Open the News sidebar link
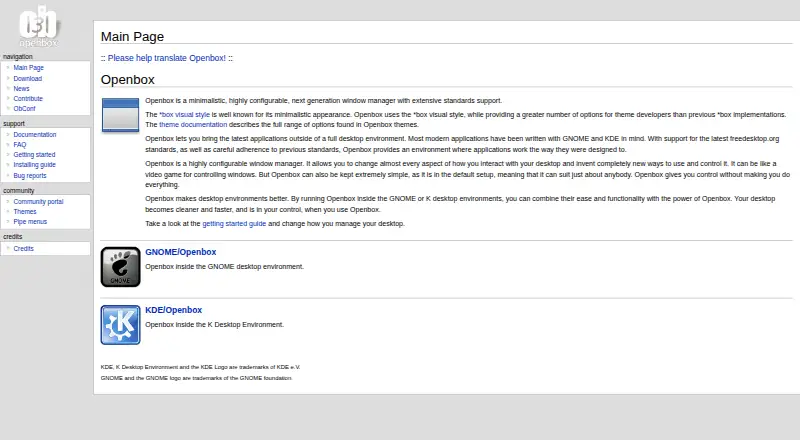Image resolution: width=800 pixels, height=440 pixels. 21,88
